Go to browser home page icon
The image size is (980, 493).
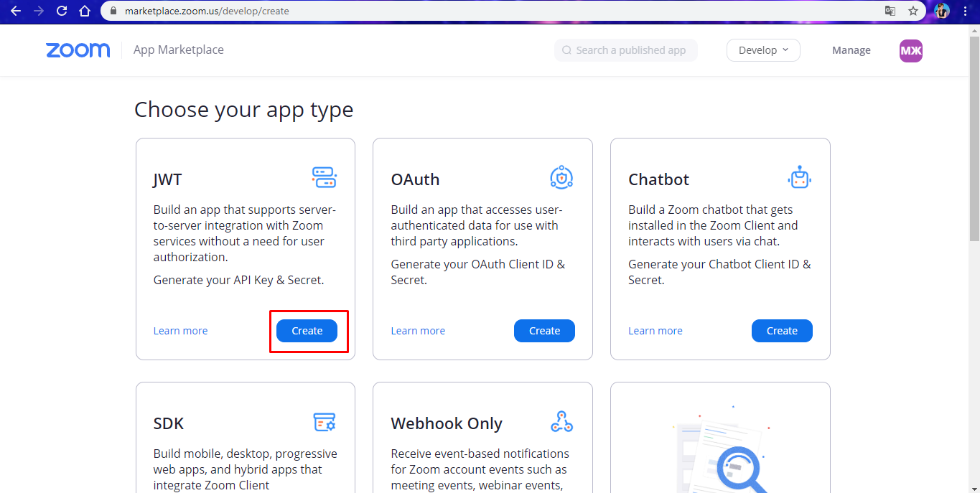click(85, 11)
